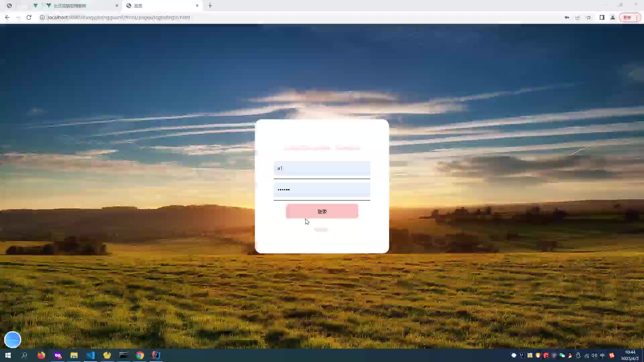
Task: Click the address bar URL
Action: pyautogui.click(x=119, y=17)
